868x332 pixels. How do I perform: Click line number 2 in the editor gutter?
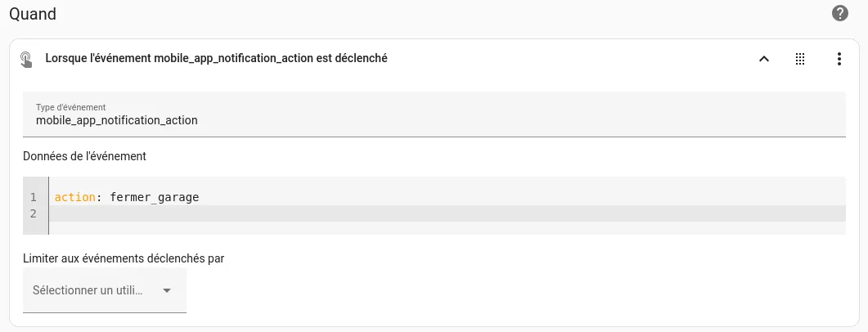click(34, 213)
